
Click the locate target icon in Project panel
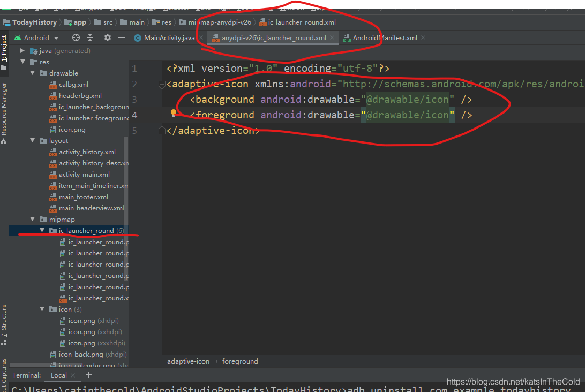coord(76,37)
